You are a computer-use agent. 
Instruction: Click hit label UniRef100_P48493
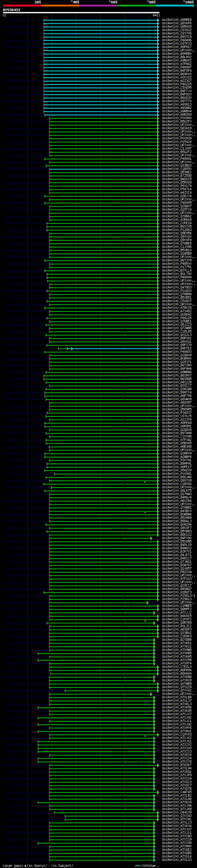(x=177, y=352)
